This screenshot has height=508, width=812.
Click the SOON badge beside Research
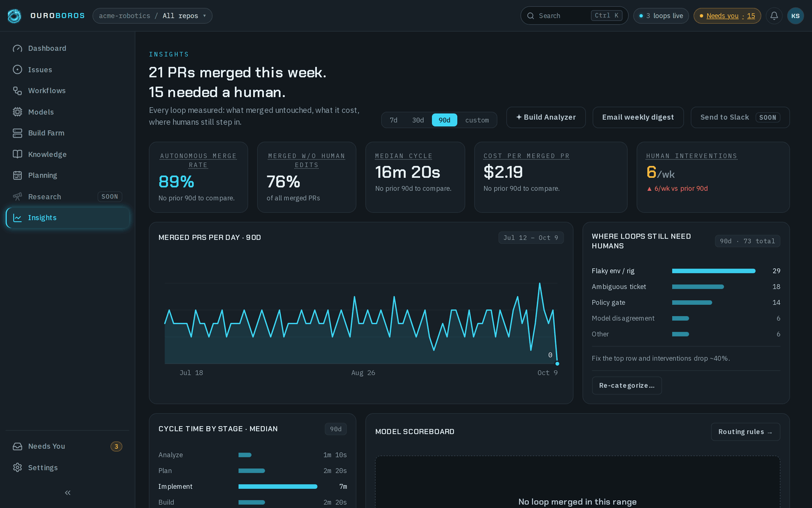point(109,196)
